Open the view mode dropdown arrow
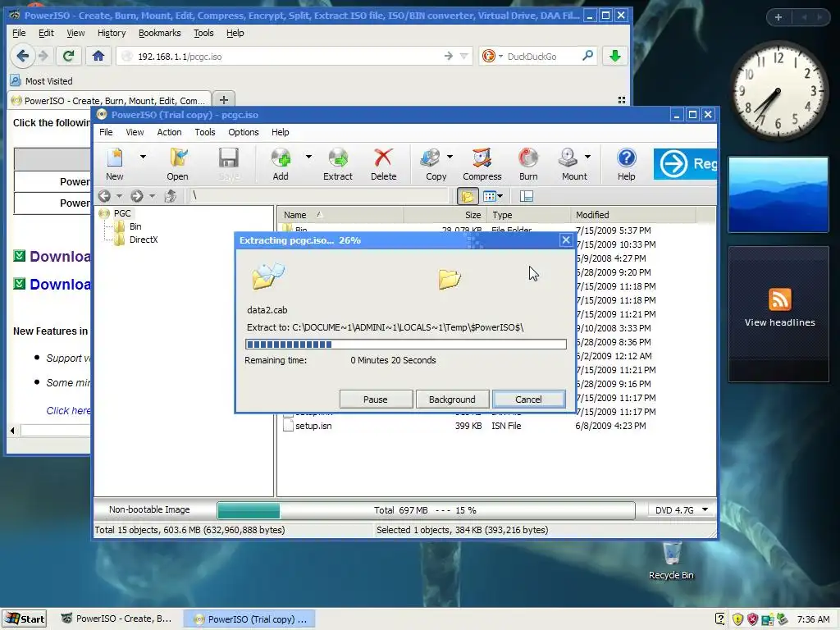840x630 pixels. [x=500, y=197]
